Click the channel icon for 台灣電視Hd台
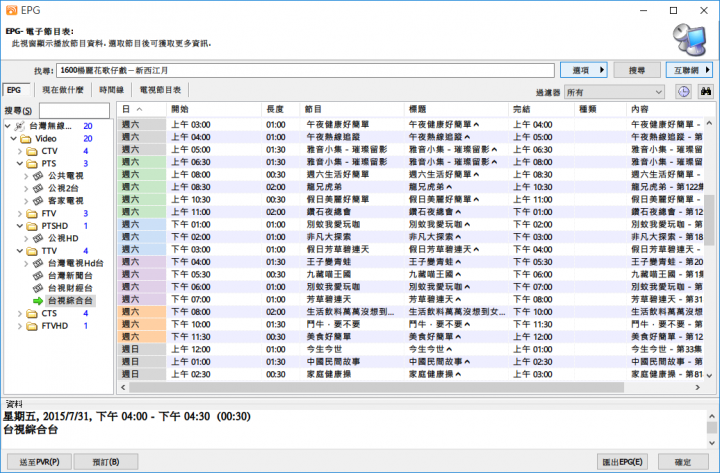This screenshot has height=473, width=720. 38,263
